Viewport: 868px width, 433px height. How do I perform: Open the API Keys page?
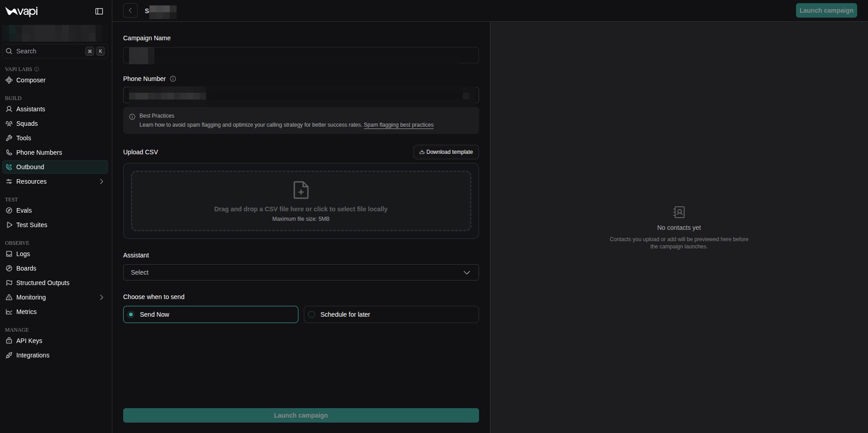[55, 341]
